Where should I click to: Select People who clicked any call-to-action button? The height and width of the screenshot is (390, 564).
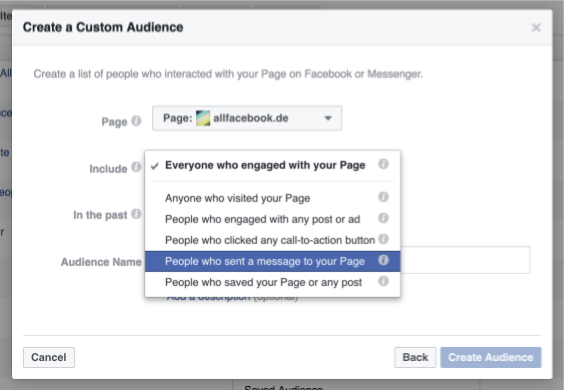click(272, 240)
